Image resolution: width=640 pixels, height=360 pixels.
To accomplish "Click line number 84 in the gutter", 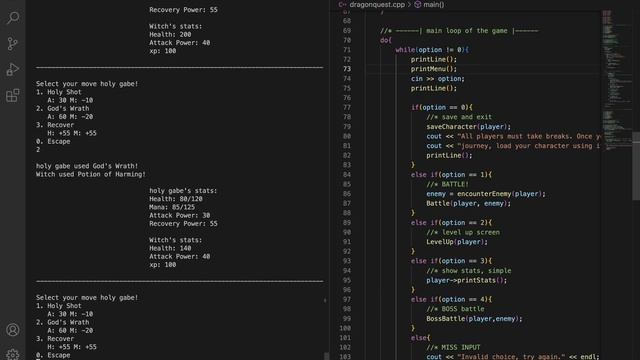I will [x=347, y=175].
